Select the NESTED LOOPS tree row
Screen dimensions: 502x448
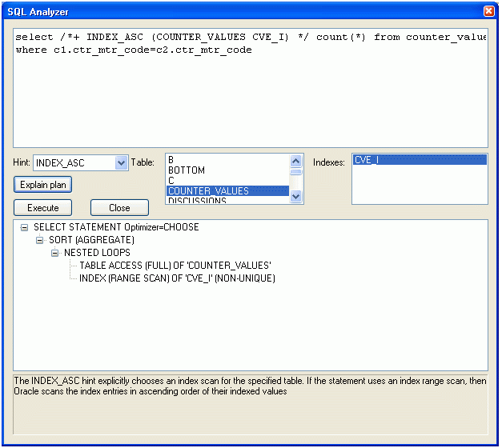point(97,253)
